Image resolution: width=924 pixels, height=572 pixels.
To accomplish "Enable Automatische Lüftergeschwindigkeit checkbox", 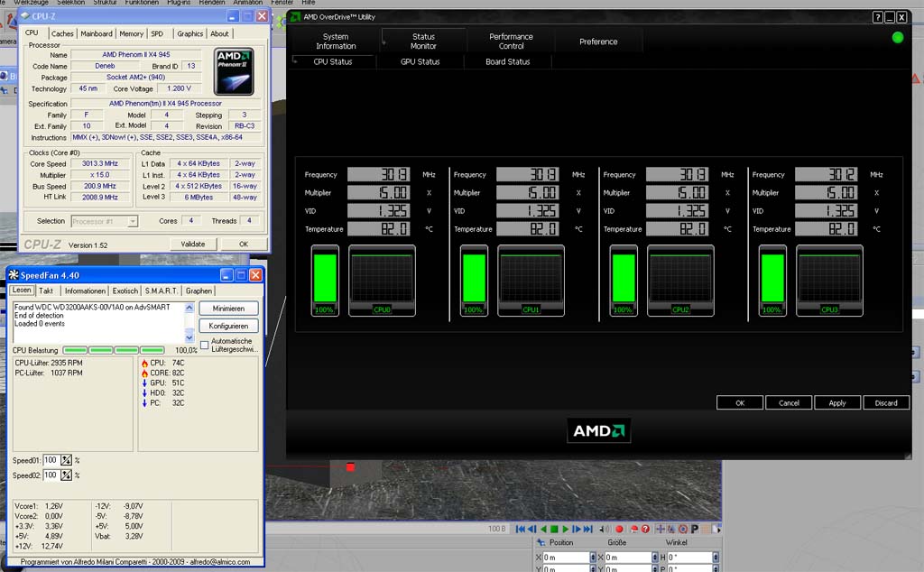I will 205,346.
